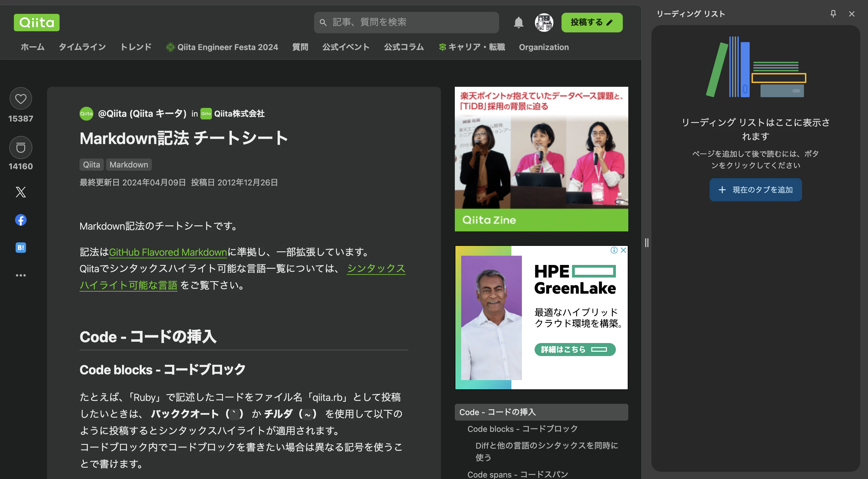The width and height of the screenshot is (868, 479).
Task: Click the 投稿する button
Action: coord(592,22)
